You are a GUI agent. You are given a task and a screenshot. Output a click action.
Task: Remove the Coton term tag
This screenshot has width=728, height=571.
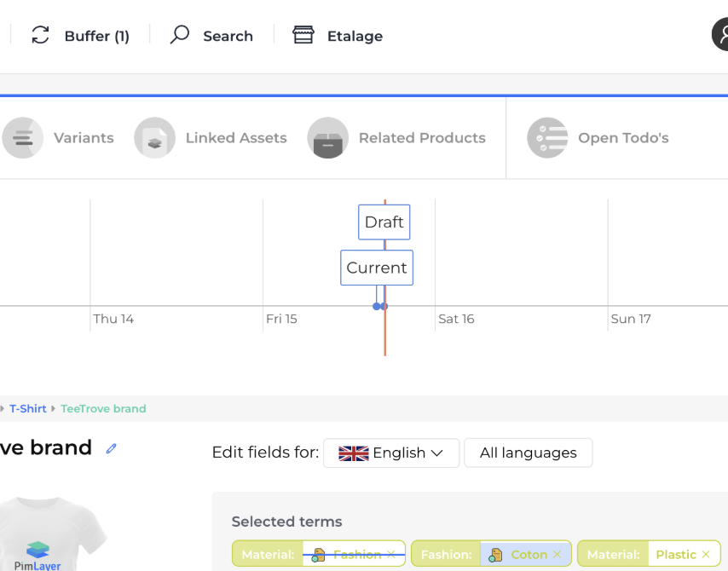click(x=558, y=555)
